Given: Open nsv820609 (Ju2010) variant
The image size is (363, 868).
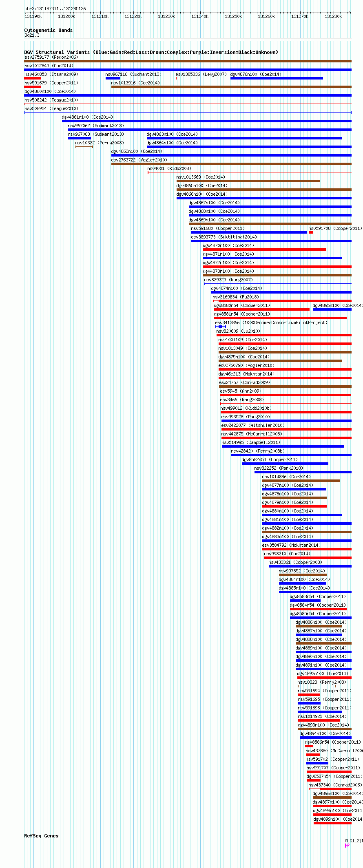Looking at the screenshot, I should pyautogui.click(x=238, y=331).
